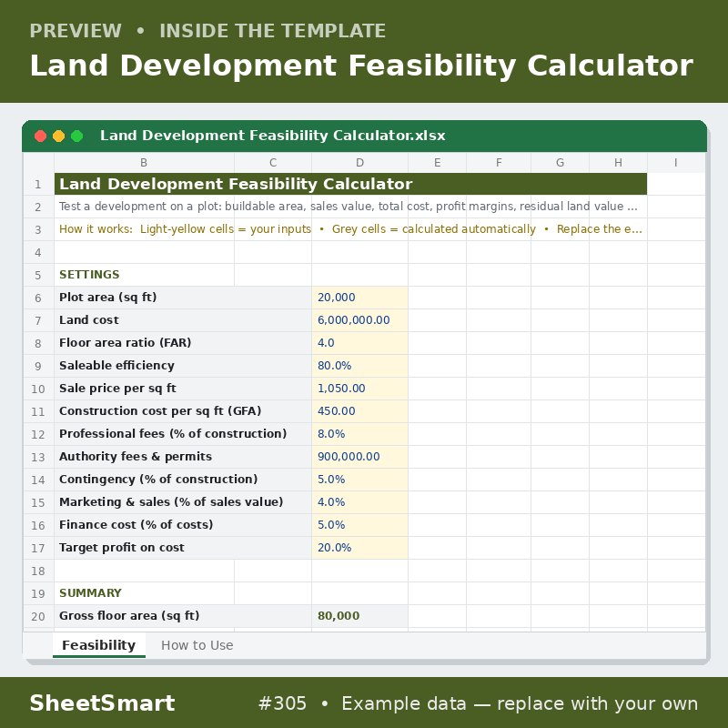Select column B header
The width and height of the screenshot is (728, 728).
pyautogui.click(x=144, y=163)
